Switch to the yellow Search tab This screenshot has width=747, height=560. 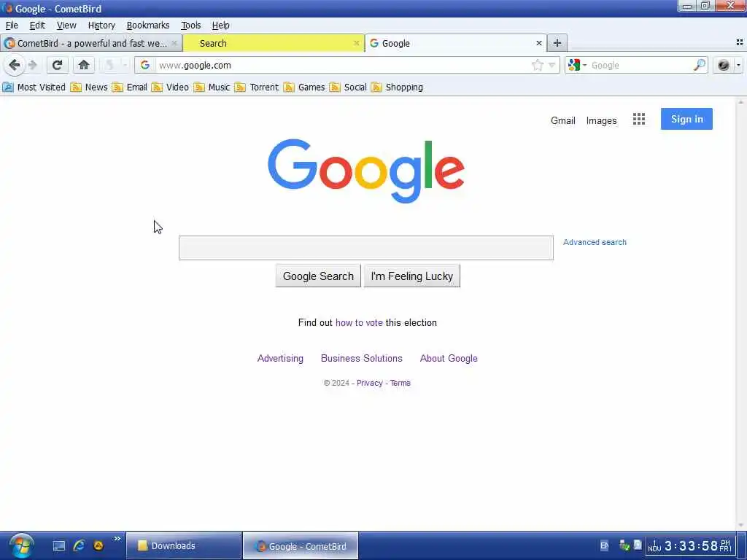(x=274, y=43)
